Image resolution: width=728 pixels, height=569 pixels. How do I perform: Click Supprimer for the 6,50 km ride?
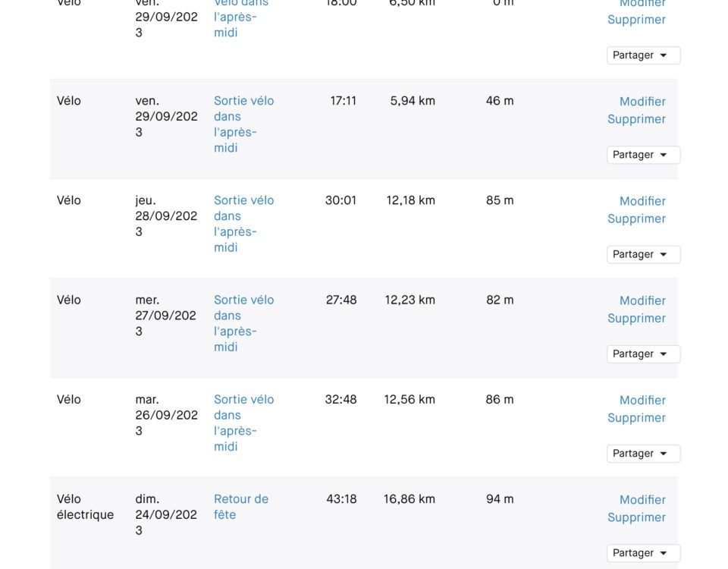(636, 20)
